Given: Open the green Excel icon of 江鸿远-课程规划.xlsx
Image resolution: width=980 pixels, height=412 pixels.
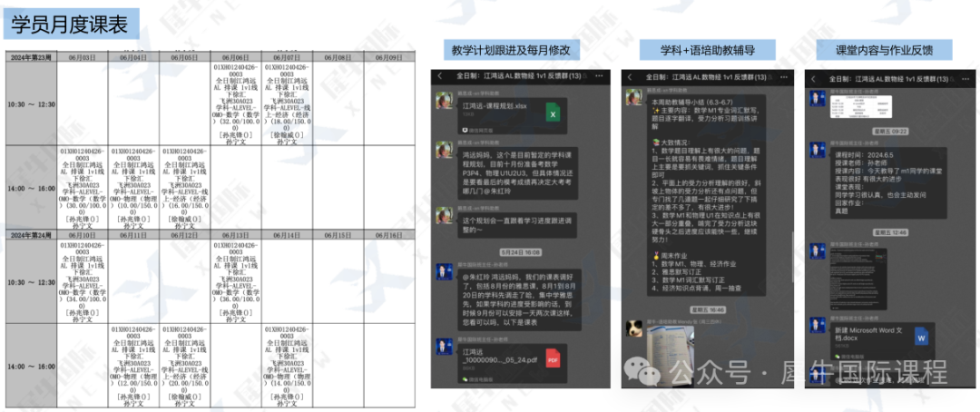Looking at the screenshot, I should [x=553, y=114].
